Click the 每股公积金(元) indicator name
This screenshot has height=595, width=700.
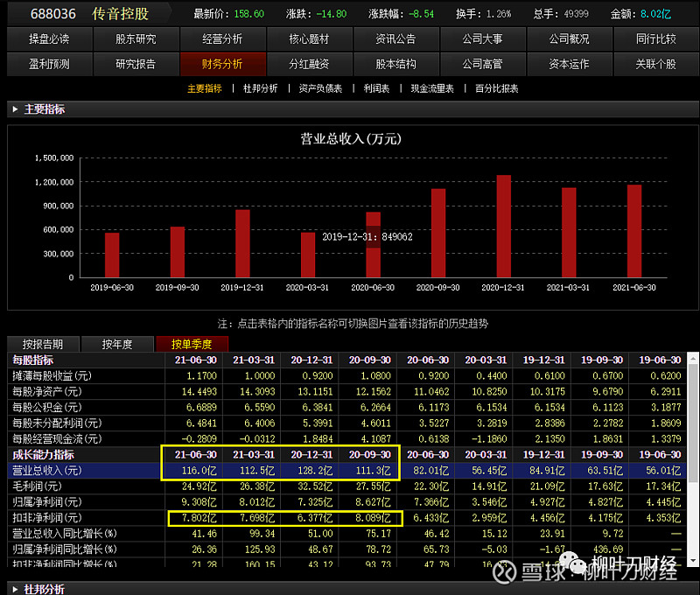tap(47, 407)
